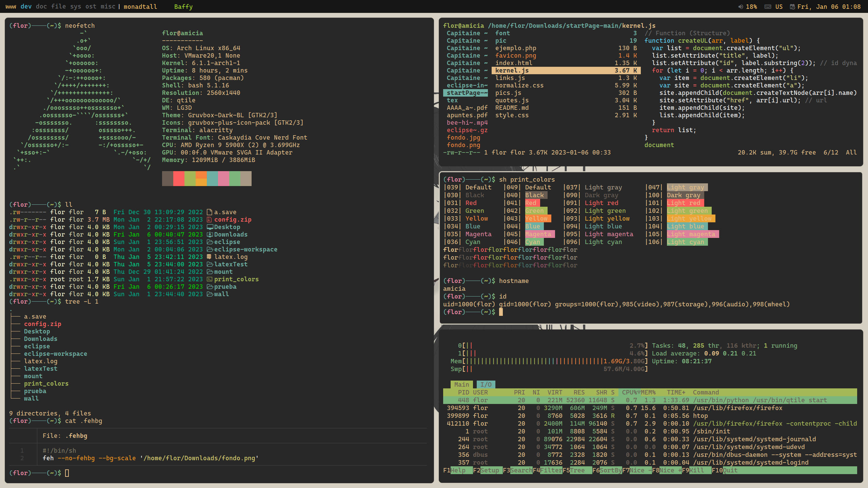
Task: Click the red swatch in neofetch color palette
Action: [179, 179]
